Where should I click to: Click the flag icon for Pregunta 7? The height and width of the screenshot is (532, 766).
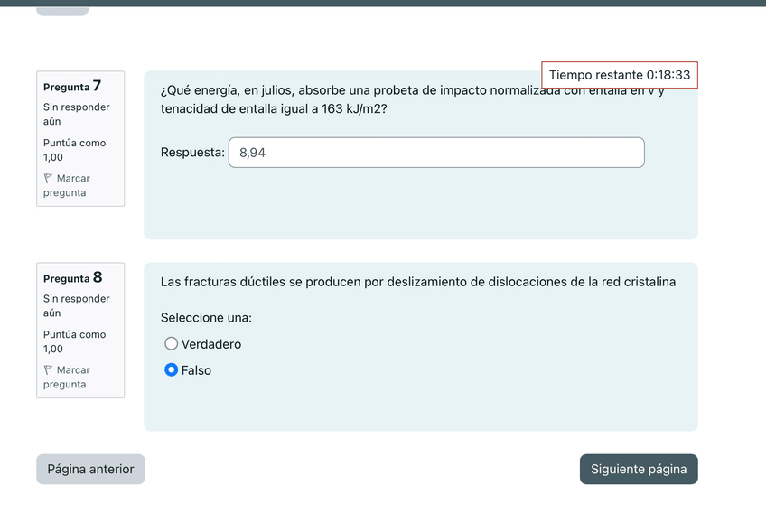(48, 179)
